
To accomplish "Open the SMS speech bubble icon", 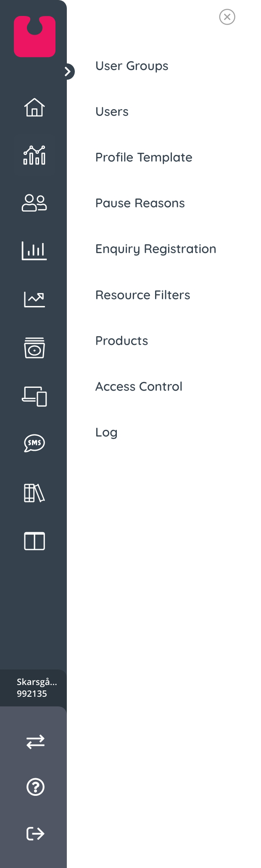I will [x=34, y=443].
